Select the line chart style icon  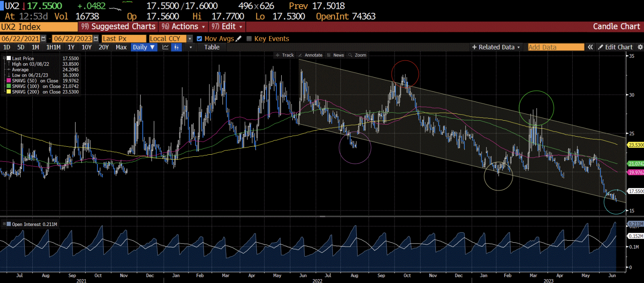pyautogui.click(x=165, y=47)
